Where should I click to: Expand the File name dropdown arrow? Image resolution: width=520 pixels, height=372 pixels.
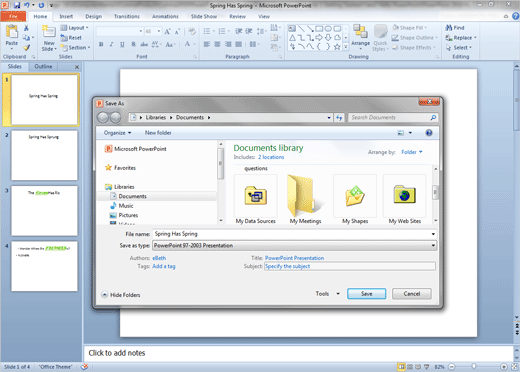point(433,234)
